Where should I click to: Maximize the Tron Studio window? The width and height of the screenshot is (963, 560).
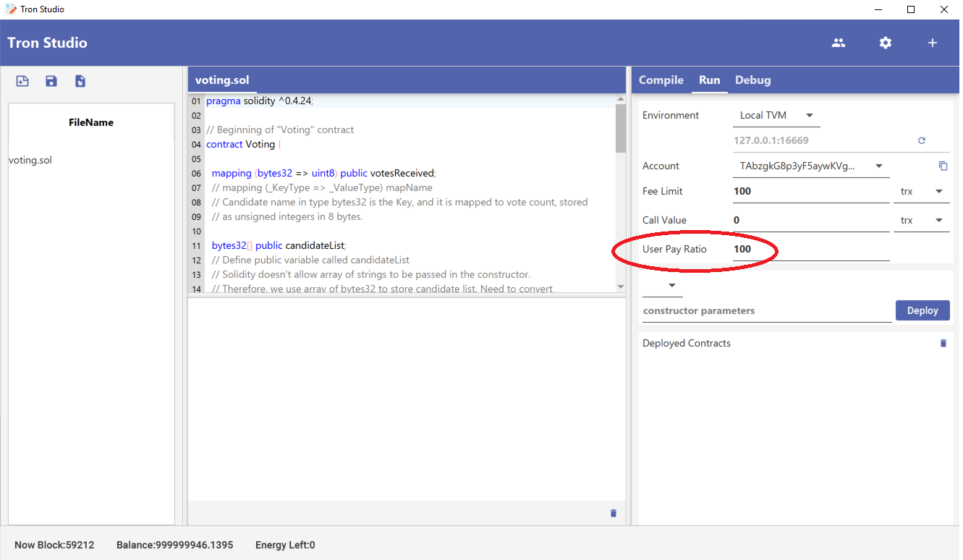tap(911, 9)
